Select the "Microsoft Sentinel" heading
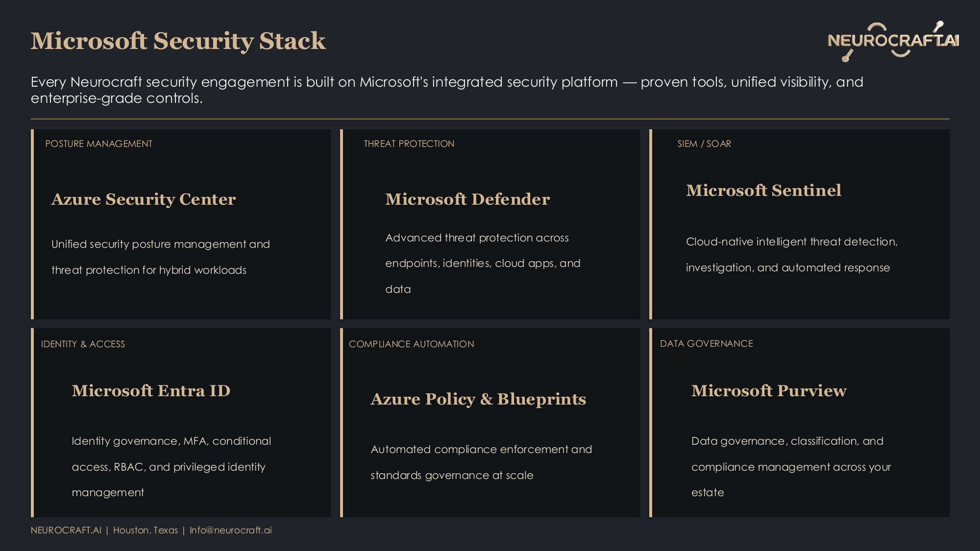 pyautogui.click(x=763, y=191)
